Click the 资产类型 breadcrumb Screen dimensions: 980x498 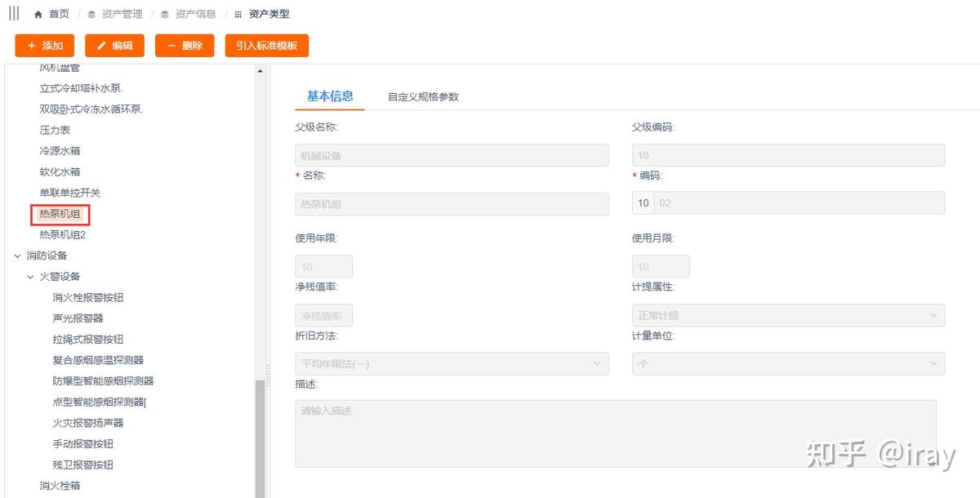point(269,15)
